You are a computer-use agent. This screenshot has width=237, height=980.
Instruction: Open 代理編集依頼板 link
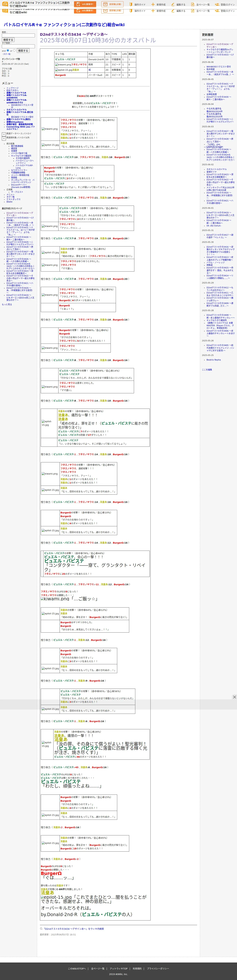(18, 173)
